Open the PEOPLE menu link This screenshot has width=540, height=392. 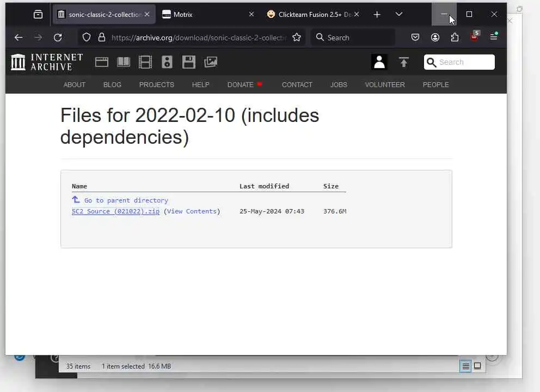coord(436,85)
